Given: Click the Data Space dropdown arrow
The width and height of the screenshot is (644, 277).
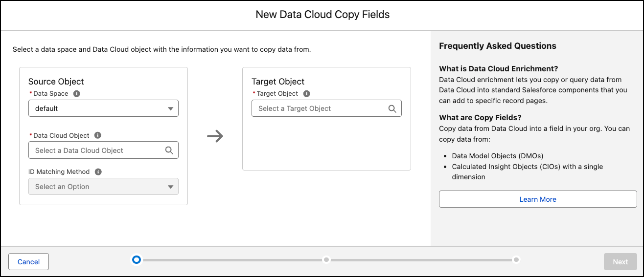Looking at the screenshot, I should click(x=170, y=108).
